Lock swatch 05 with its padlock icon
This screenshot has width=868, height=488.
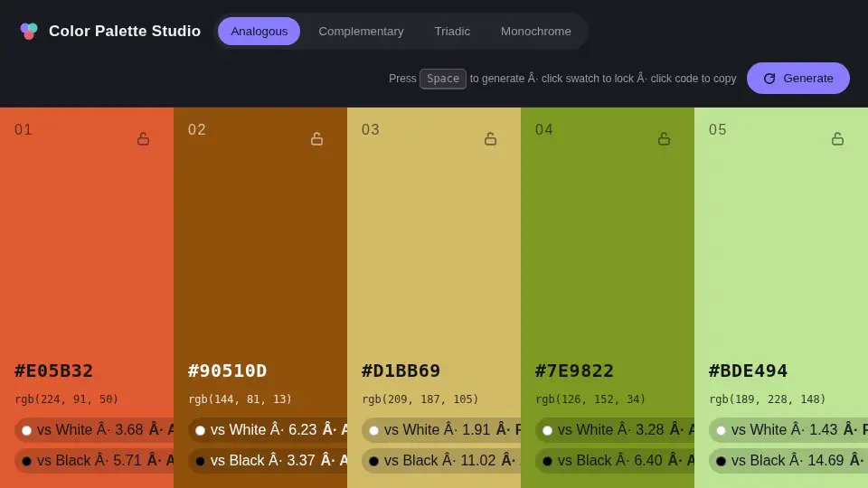(837, 138)
